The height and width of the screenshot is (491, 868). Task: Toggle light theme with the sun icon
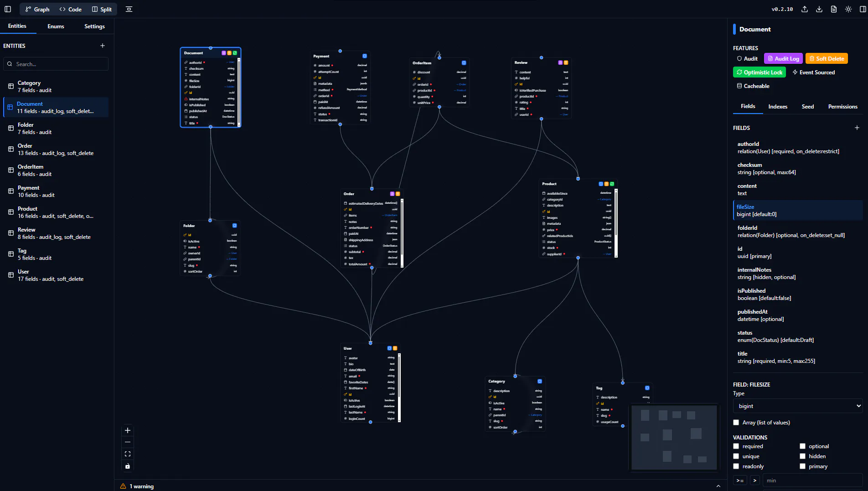(x=848, y=9)
